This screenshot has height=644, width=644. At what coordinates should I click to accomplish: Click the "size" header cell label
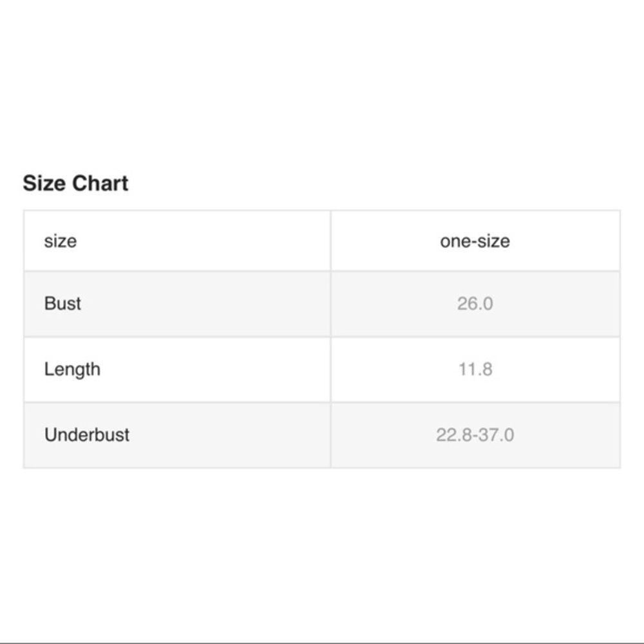(61, 241)
